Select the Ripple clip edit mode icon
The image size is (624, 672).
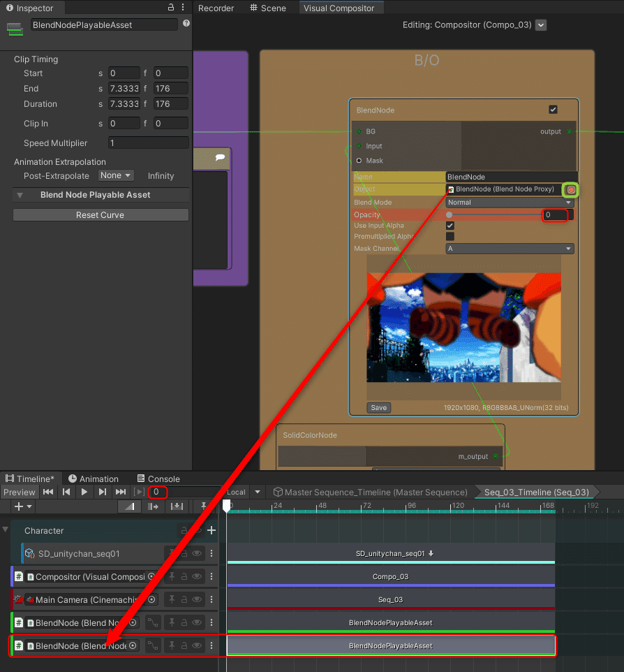(x=153, y=506)
